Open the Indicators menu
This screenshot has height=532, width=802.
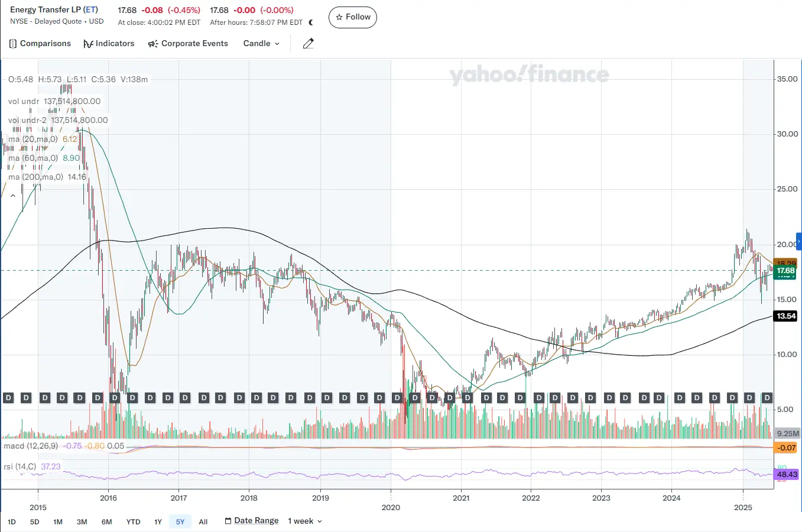tap(109, 44)
